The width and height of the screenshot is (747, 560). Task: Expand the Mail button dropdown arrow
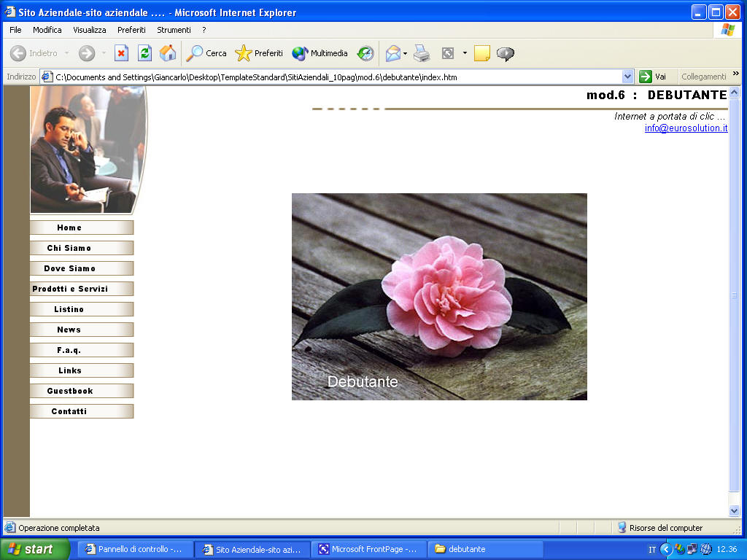(x=406, y=53)
